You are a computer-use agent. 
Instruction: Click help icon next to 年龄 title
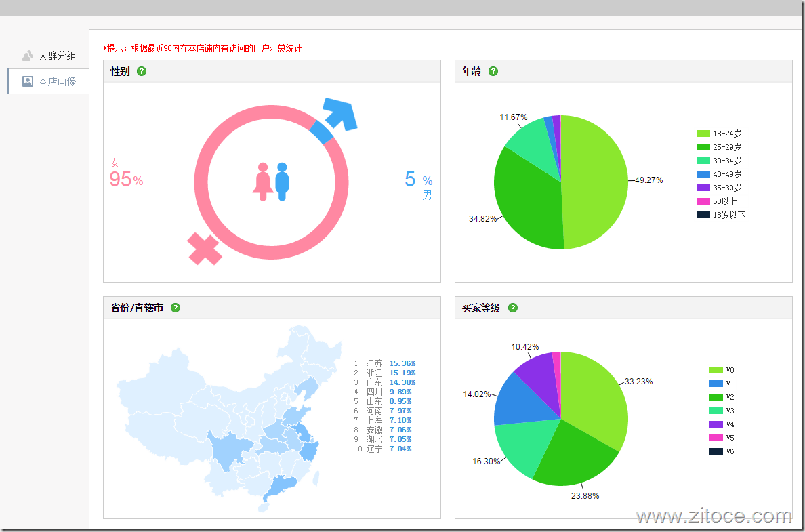pyautogui.click(x=493, y=71)
